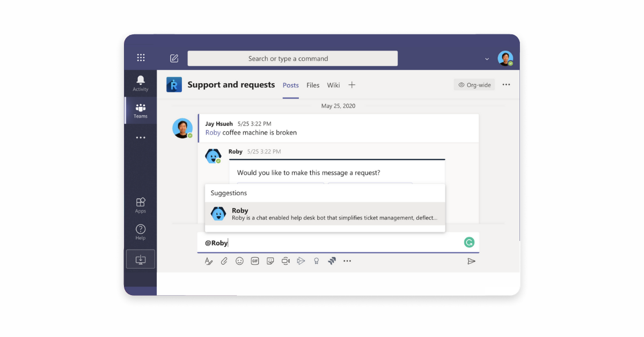
Task: Open the Apps store
Action: 141,205
